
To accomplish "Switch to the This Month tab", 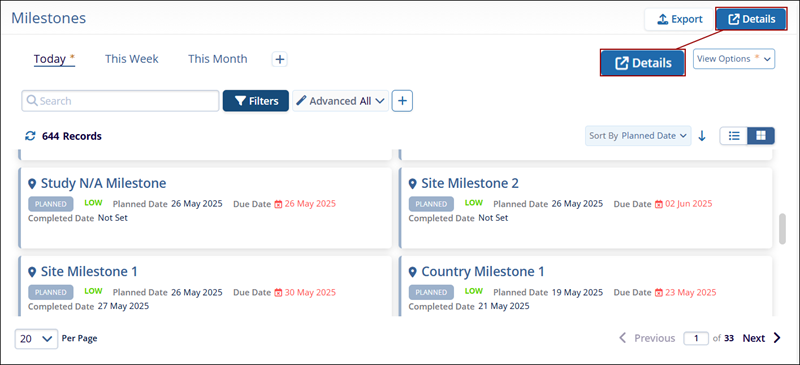I will [218, 59].
